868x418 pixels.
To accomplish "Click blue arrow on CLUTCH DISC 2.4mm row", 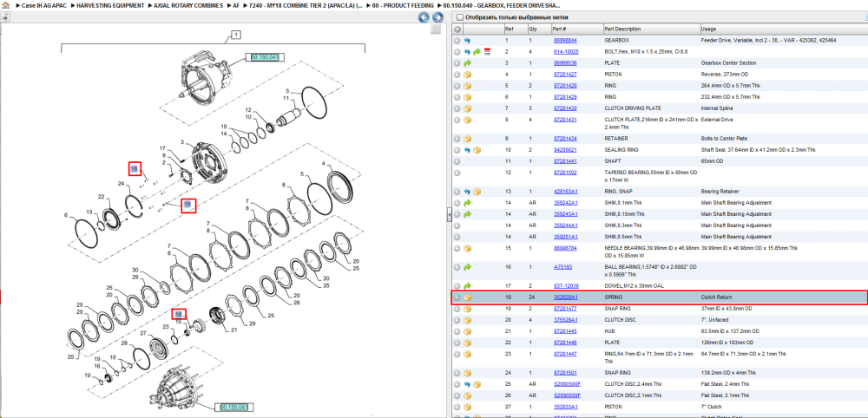I will coord(467,383).
